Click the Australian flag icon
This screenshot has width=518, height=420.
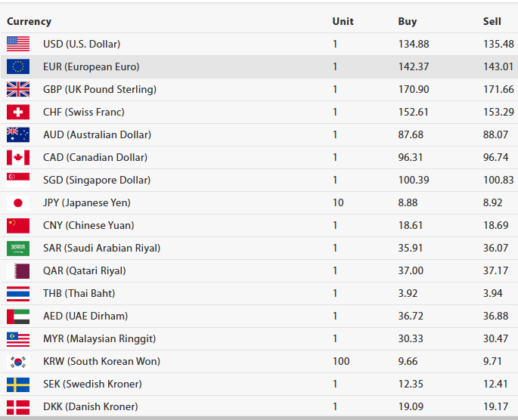click(x=17, y=134)
